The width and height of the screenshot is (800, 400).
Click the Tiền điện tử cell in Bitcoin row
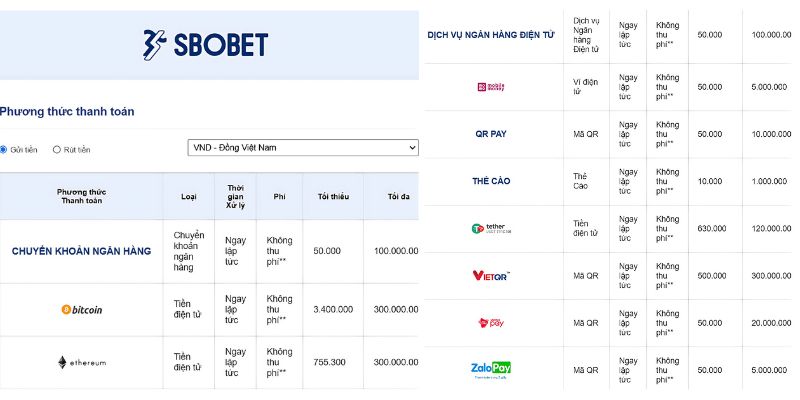(x=187, y=310)
